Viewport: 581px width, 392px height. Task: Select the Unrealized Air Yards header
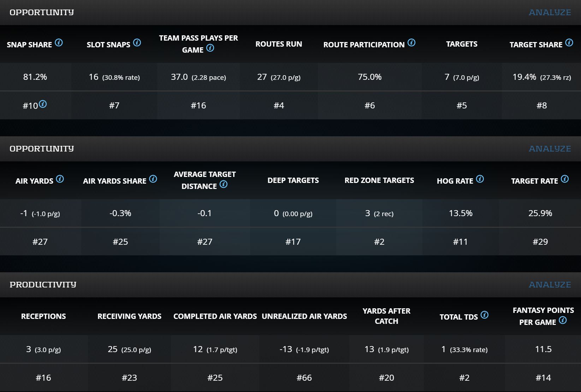(304, 316)
